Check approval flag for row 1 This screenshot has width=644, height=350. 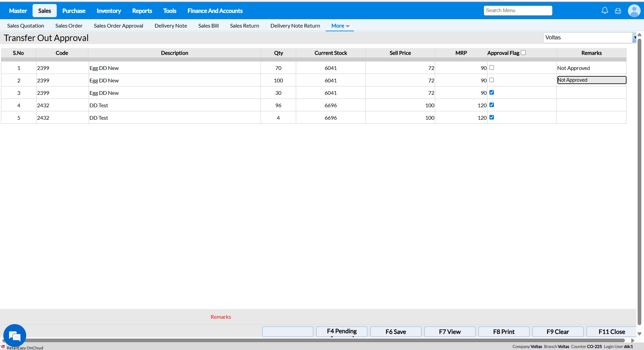tap(492, 68)
